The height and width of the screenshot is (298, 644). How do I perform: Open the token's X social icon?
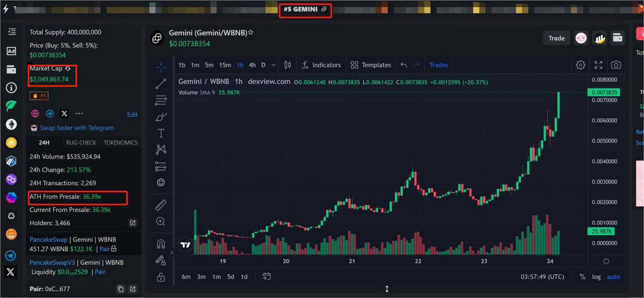tap(64, 114)
